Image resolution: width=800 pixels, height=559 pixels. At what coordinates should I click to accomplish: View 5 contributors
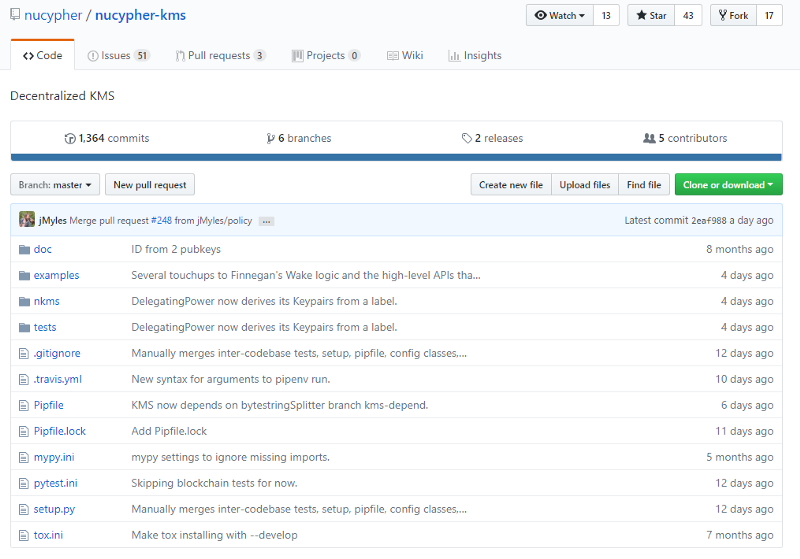685,138
